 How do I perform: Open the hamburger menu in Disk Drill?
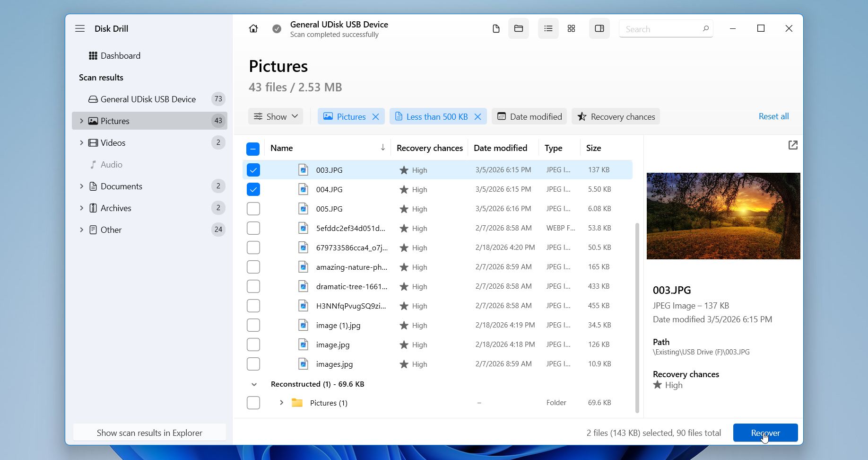coord(80,28)
